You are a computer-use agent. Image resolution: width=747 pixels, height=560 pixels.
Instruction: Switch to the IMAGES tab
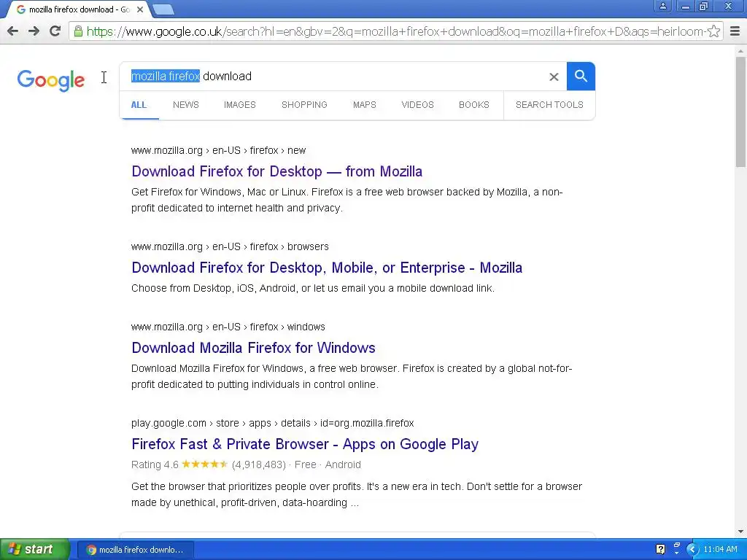[239, 105]
